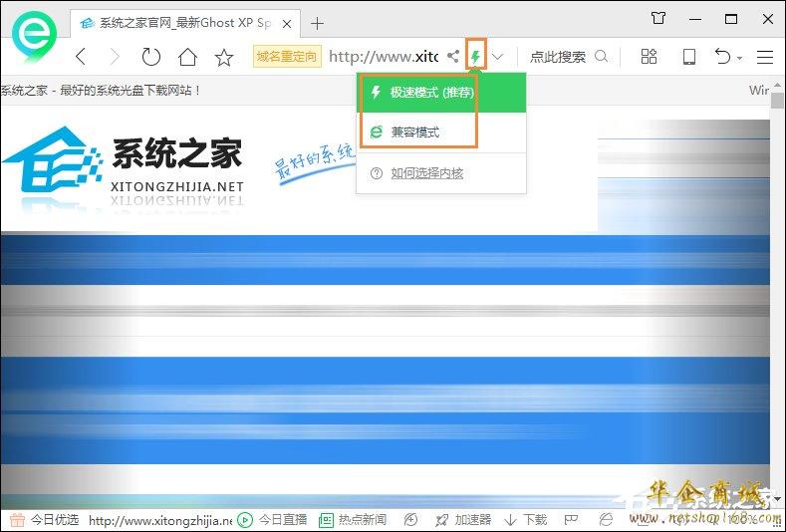
Task: Expand the undo closed-tab dropdown arrow
Action: click(740, 58)
